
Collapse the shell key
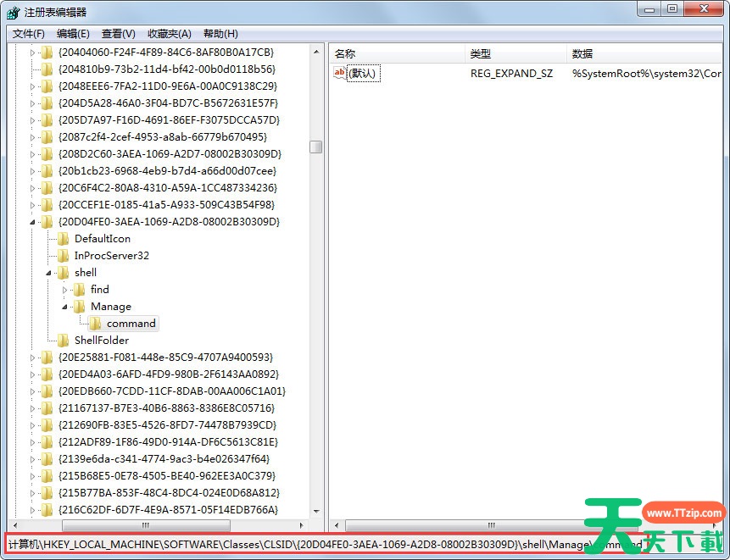(48, 273)
